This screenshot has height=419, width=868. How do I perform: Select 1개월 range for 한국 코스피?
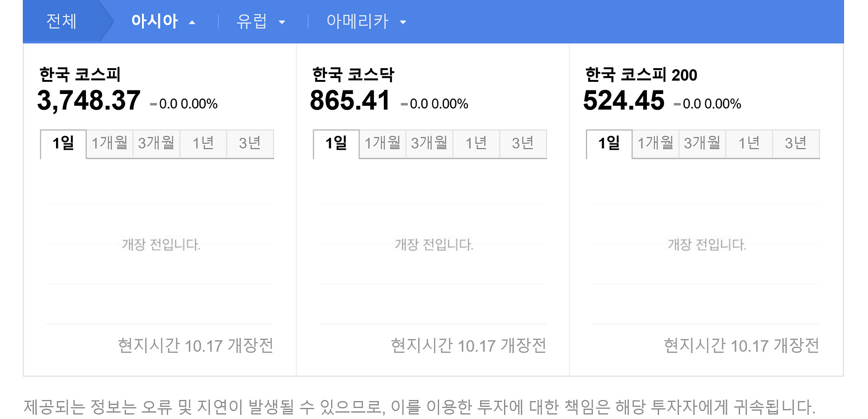[109, 144]
